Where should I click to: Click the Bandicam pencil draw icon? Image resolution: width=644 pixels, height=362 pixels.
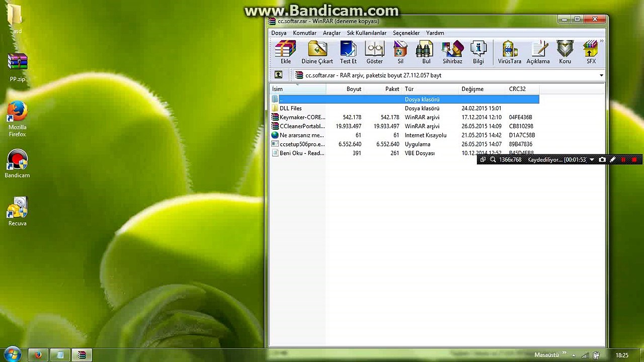click(x=613, y=160)
